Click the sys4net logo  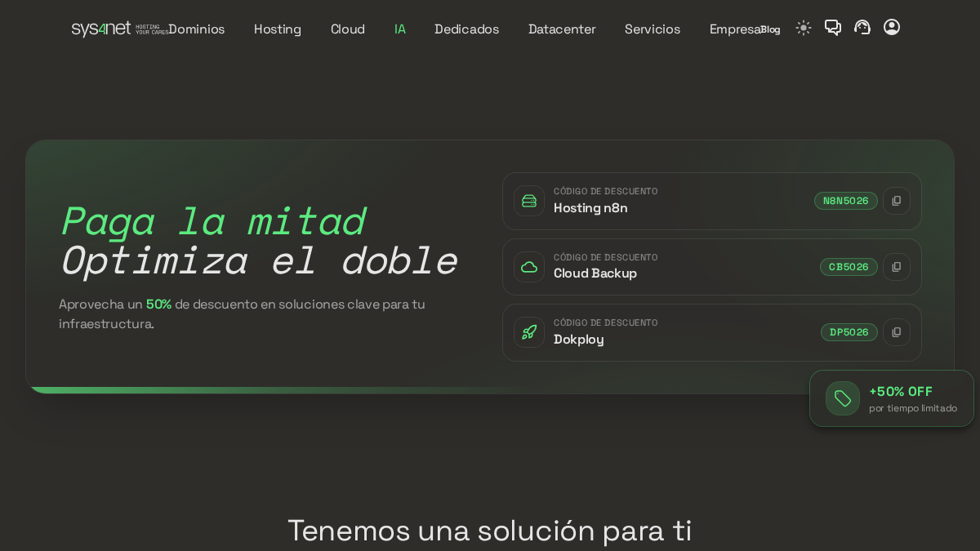click(x=119, y=29)
